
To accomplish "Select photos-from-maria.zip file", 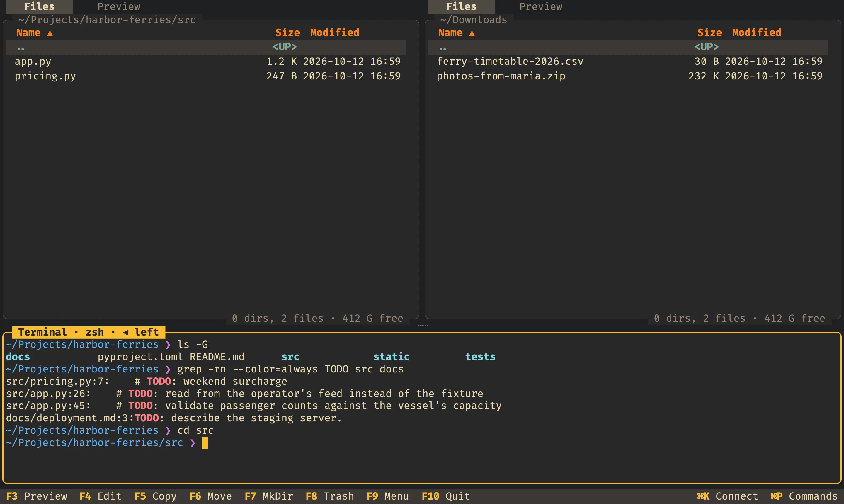I will point(627,76).
